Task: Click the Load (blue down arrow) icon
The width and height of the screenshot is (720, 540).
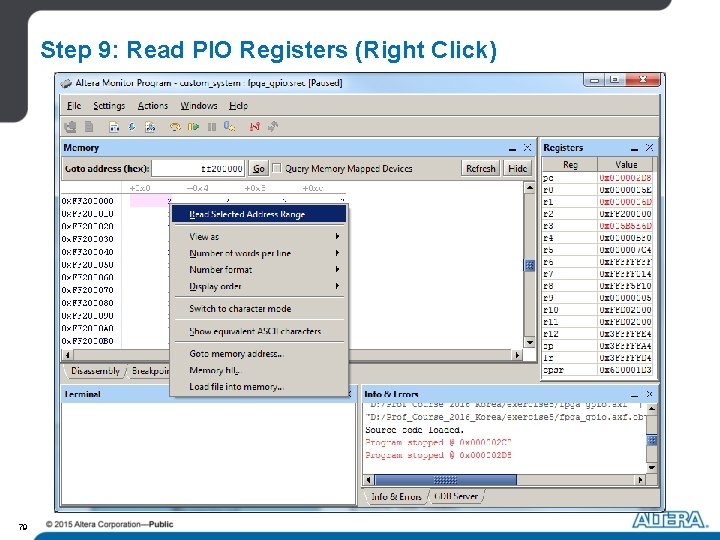Action: [x=132, y=127]
